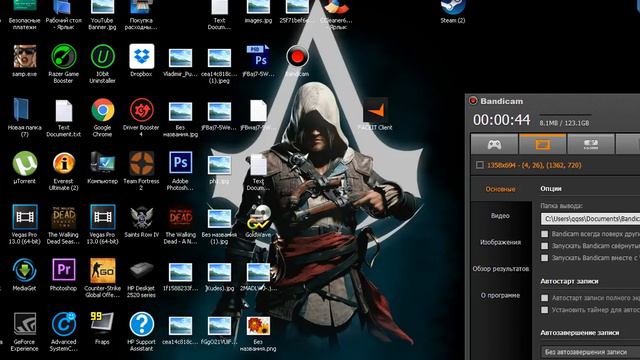Open the Advanced SystemCare shortcut
The width and height of the screenshot is (640, 360).
tap(63, 331)
